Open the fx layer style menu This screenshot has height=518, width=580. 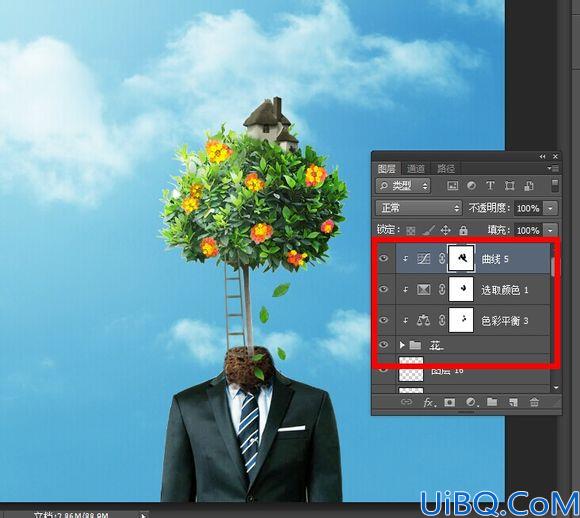point(429,402)
